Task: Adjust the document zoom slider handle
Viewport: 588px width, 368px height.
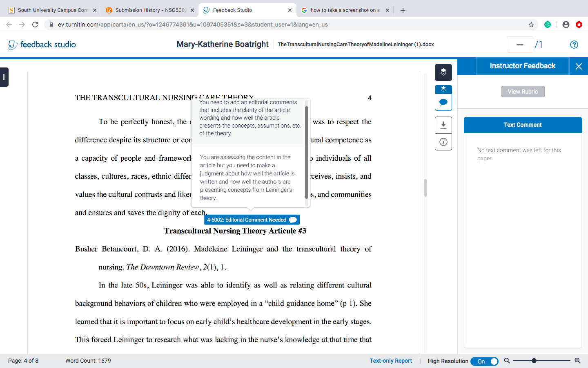Action: [x=534, y=361]
